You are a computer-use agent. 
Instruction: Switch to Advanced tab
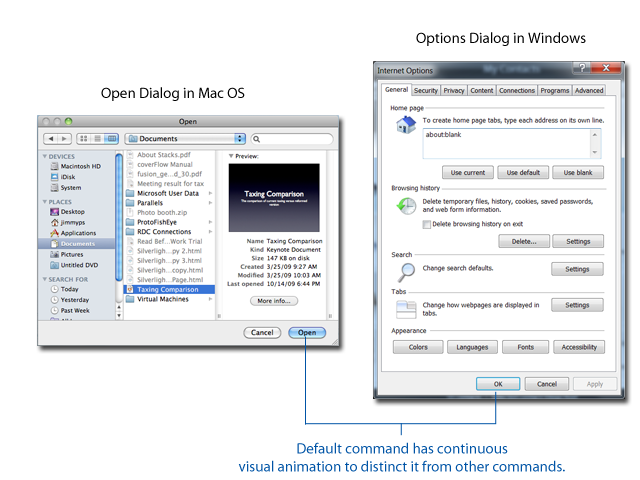click(x=589, y=91)
